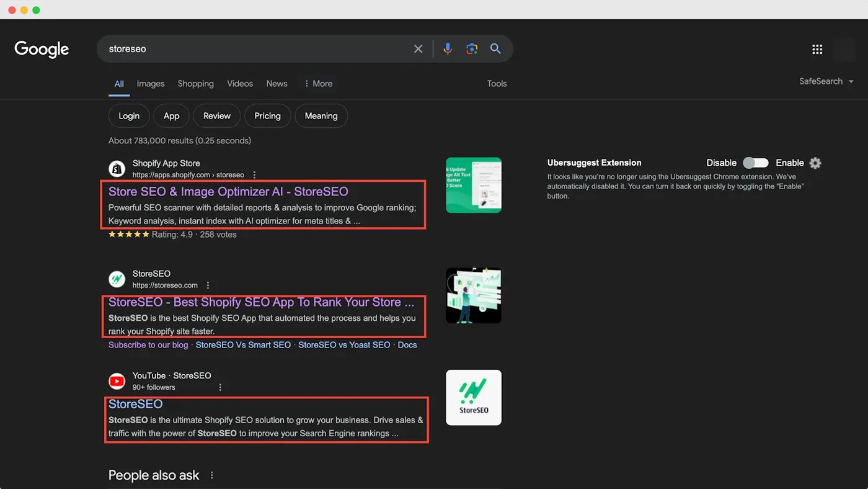Open the Subscribe to our blog sitelink
Viewport: 868px width, 489px height.
[148, 345]
